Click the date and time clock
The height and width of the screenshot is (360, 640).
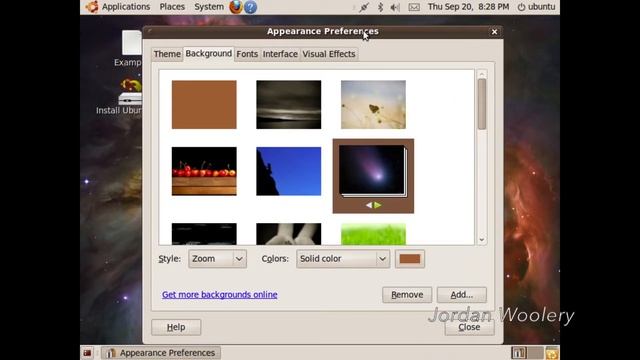(468, 7)
